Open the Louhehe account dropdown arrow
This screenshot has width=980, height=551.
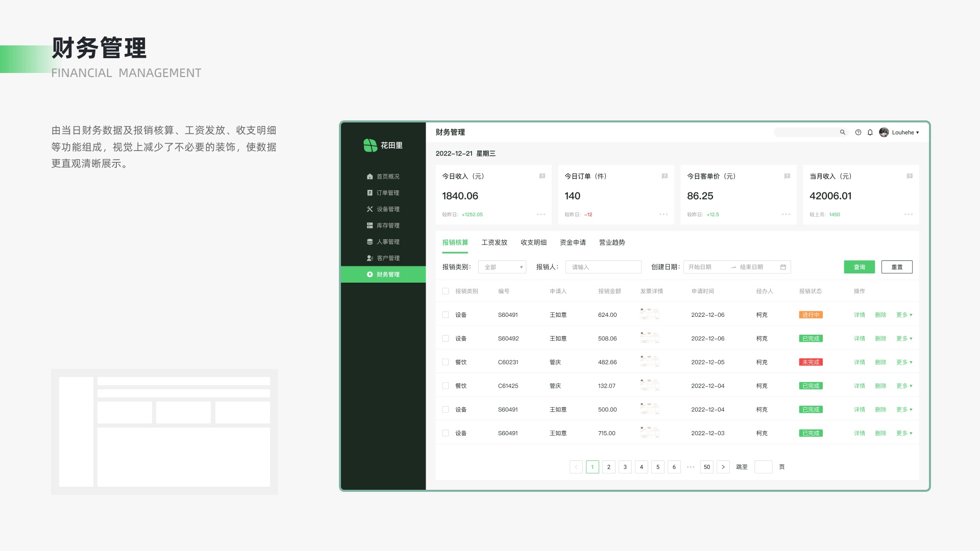point(918,133)
